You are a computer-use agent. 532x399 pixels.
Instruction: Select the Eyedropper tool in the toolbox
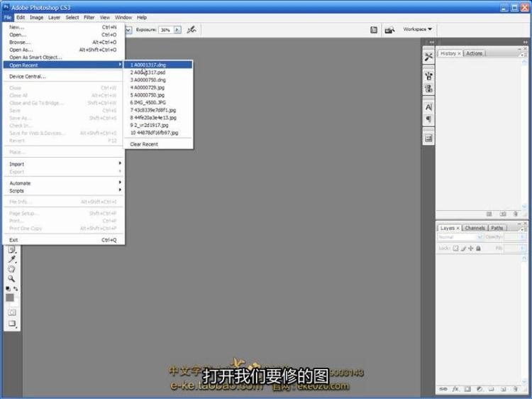(12, 259)
